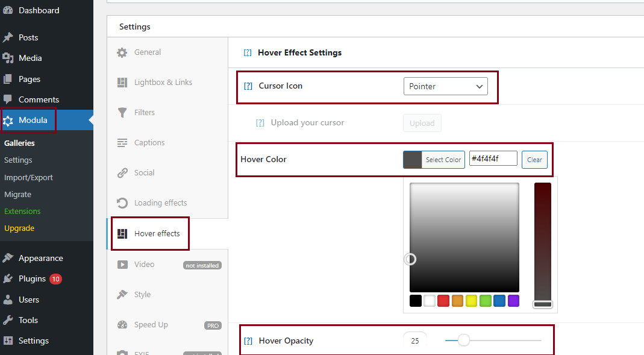Click the Captions lines icon
The height and width of the screenshot is (355, 644).
122,143
